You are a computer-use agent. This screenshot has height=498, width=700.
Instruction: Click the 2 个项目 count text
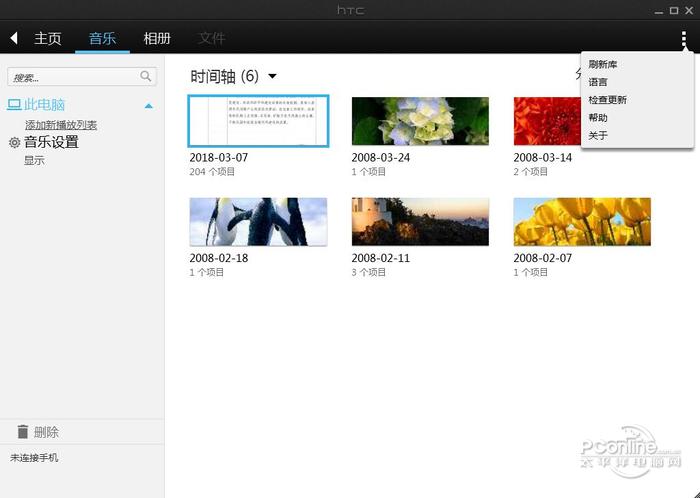(530, 172)
